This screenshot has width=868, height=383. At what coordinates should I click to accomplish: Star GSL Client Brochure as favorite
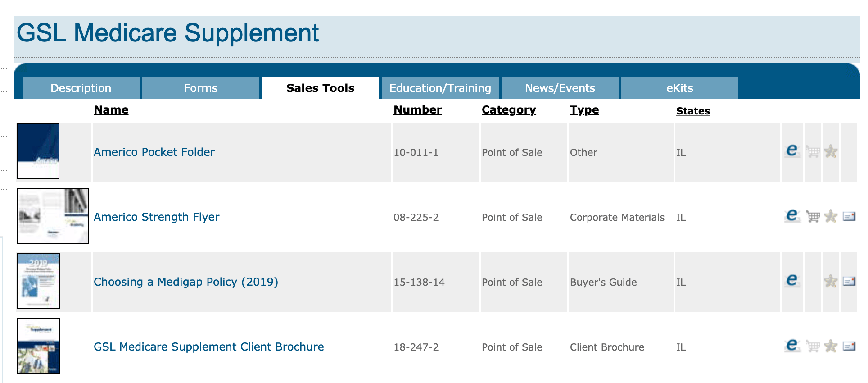tap(831, 346)
